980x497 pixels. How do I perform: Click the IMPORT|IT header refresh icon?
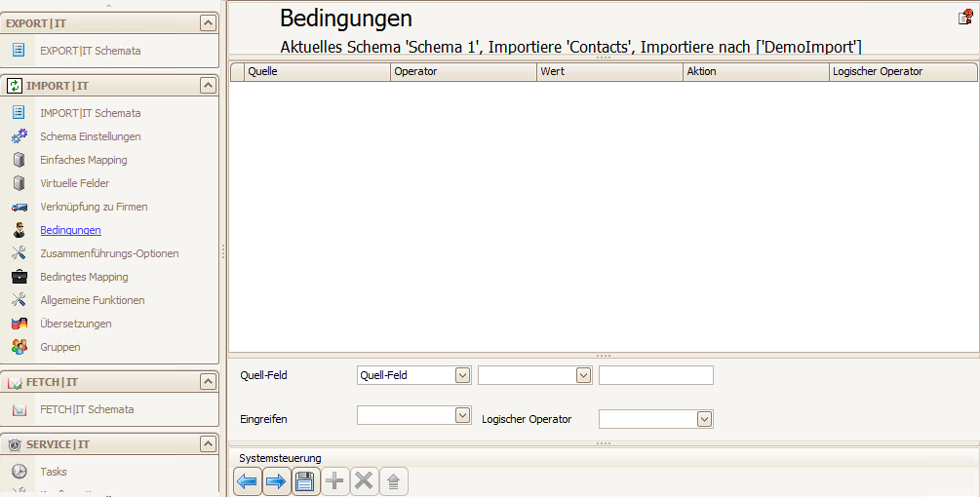[x=14, y=86]
